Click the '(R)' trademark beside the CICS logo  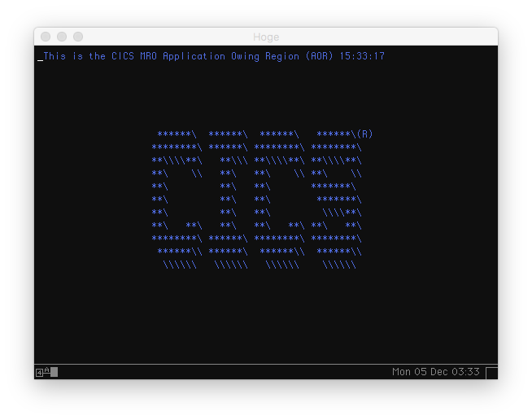click(x=364, y=133)
